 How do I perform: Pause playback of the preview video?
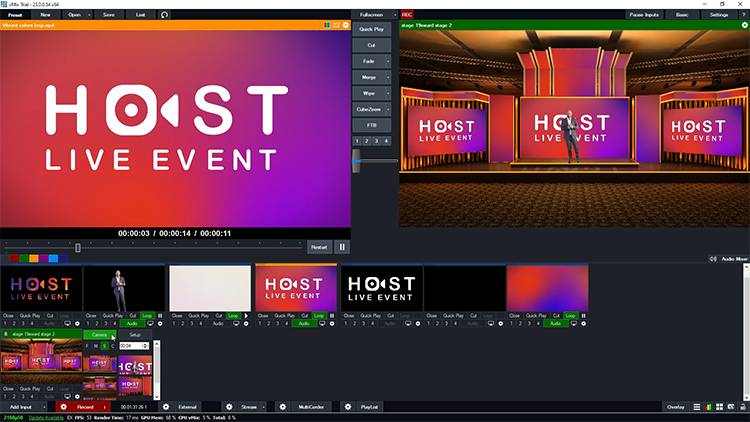pos(342,246)
